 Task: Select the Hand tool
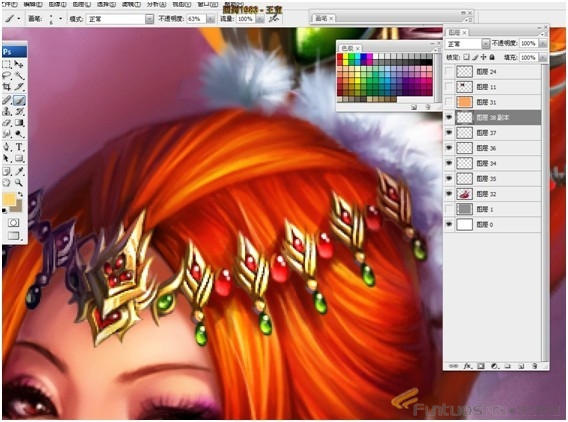[x=7, y=182]
